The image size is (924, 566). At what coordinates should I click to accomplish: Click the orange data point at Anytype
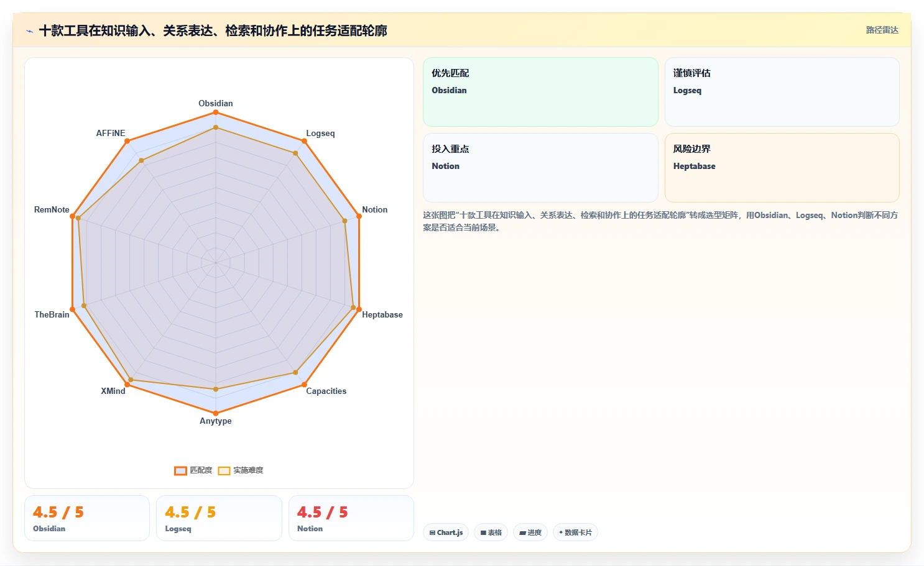click(x=216, y=413)
